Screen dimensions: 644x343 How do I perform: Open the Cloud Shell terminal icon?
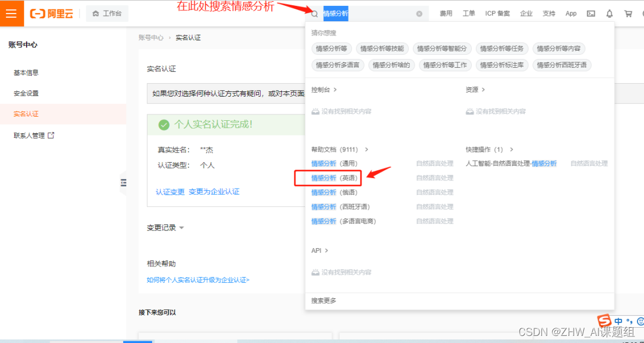(x=591, y=14)
